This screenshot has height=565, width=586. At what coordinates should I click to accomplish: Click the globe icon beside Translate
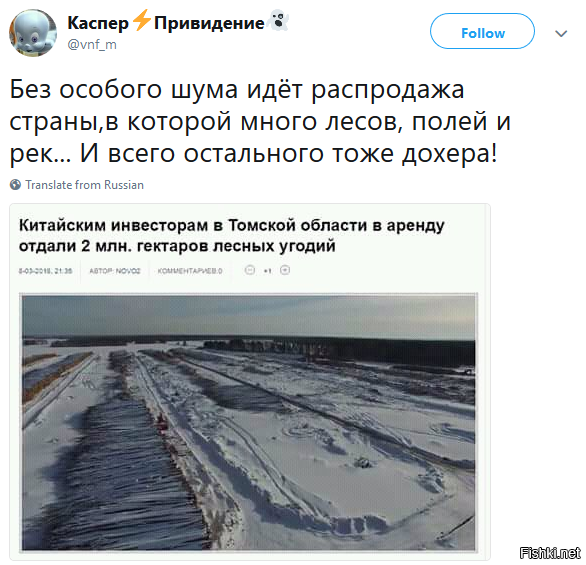pyautogui.click(x=15, y=185)
